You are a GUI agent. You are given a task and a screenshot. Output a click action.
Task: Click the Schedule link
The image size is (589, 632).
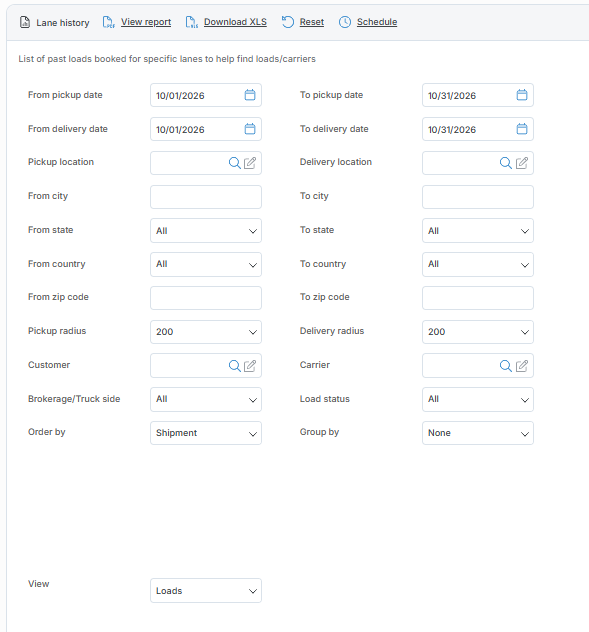tap(377, 22)
